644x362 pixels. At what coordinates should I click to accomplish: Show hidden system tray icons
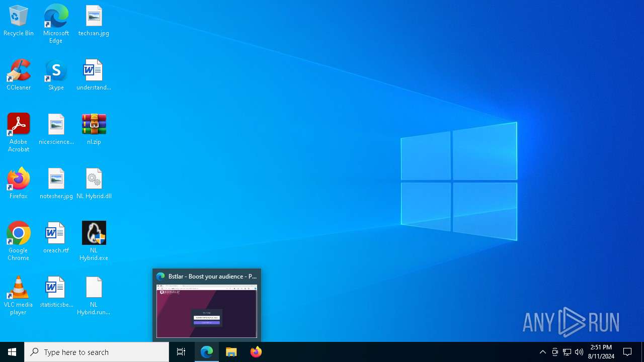[x=542, y=352]
